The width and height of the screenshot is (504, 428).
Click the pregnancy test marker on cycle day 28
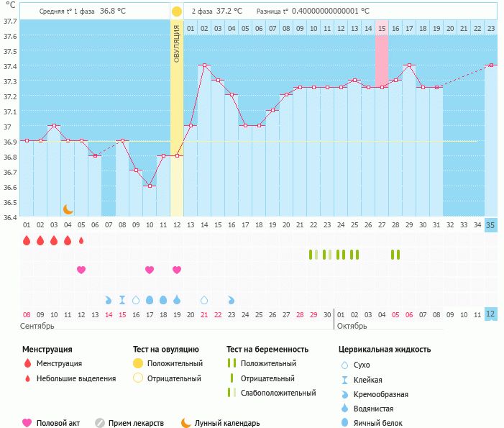tap(395, 255)
